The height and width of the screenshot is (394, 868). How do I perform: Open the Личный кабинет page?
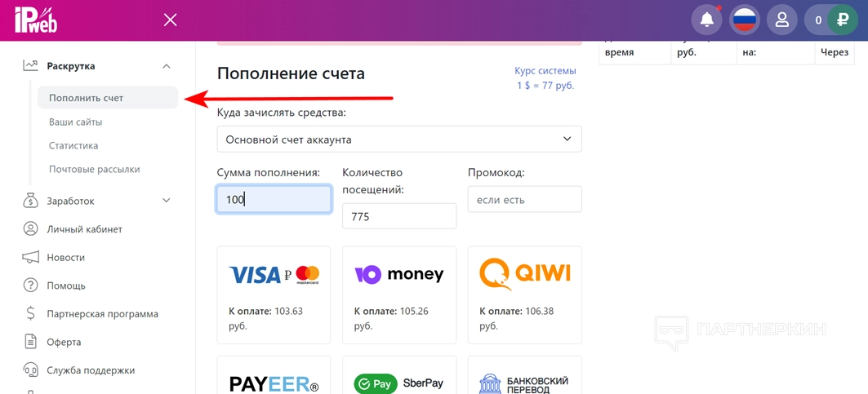click(x=84, y=229)
